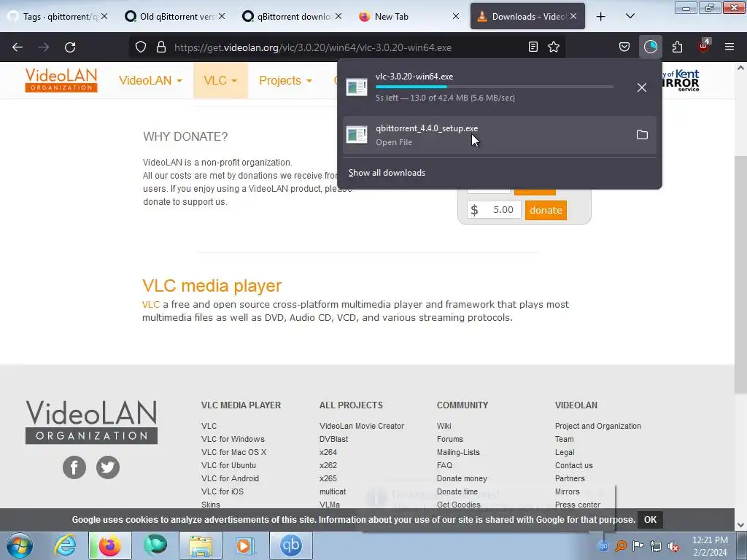Open the Save to Pocket icon
The image size is (747, 560).
coord(624,47)
